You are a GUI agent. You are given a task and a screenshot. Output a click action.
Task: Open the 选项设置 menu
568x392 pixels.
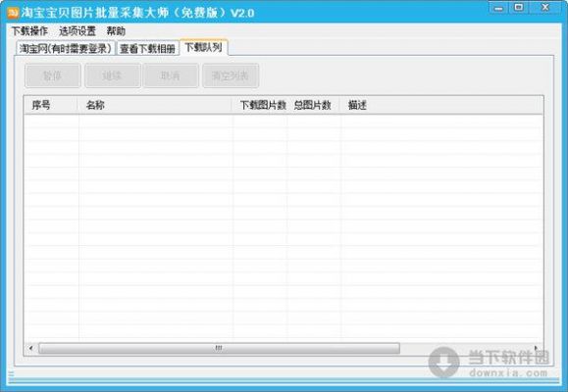coord(77,31)
